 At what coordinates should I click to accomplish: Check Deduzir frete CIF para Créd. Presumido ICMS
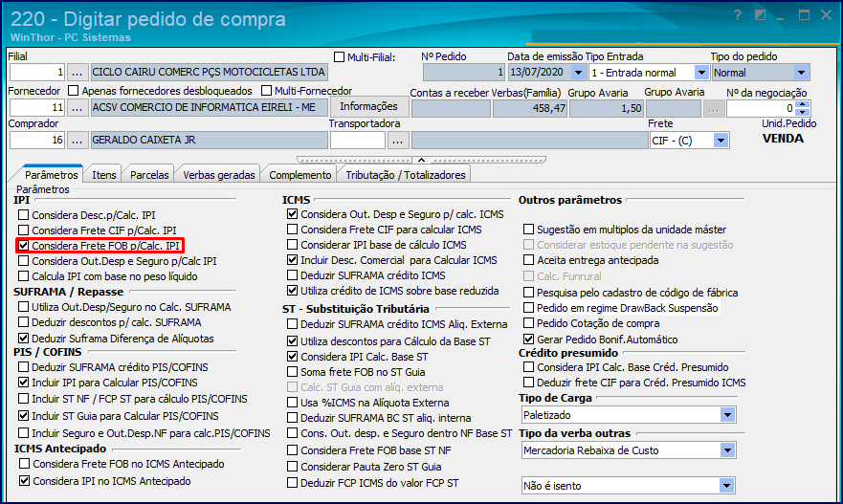click(x=528, y=383)
